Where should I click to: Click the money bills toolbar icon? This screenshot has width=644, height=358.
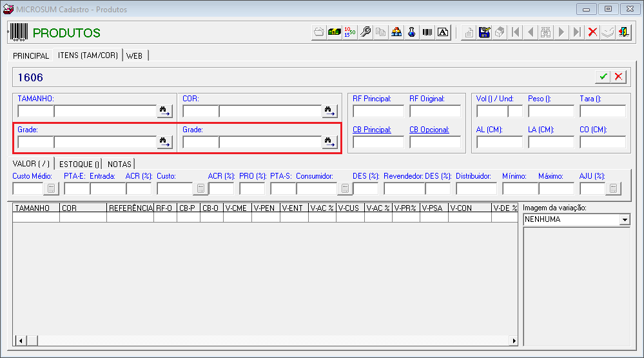tap(334, 32)
